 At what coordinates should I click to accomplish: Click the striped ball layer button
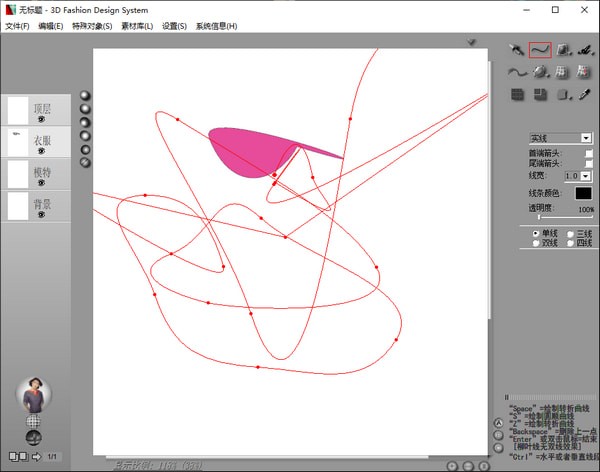[85, 161]
